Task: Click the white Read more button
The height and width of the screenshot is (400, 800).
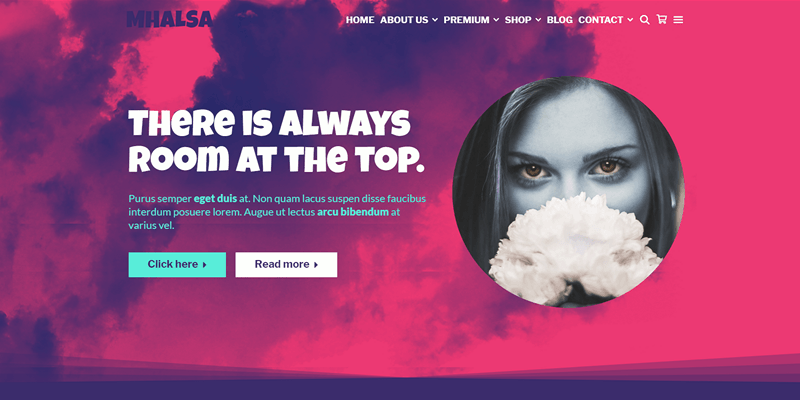Action: point(286,264)
